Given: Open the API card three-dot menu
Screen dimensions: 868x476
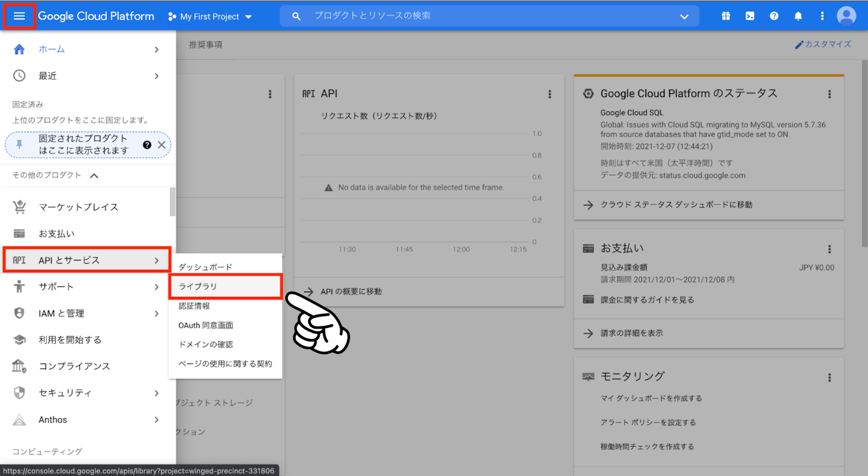Looking at the screenshot, I should pyautogui.click(x=550, y=94).
